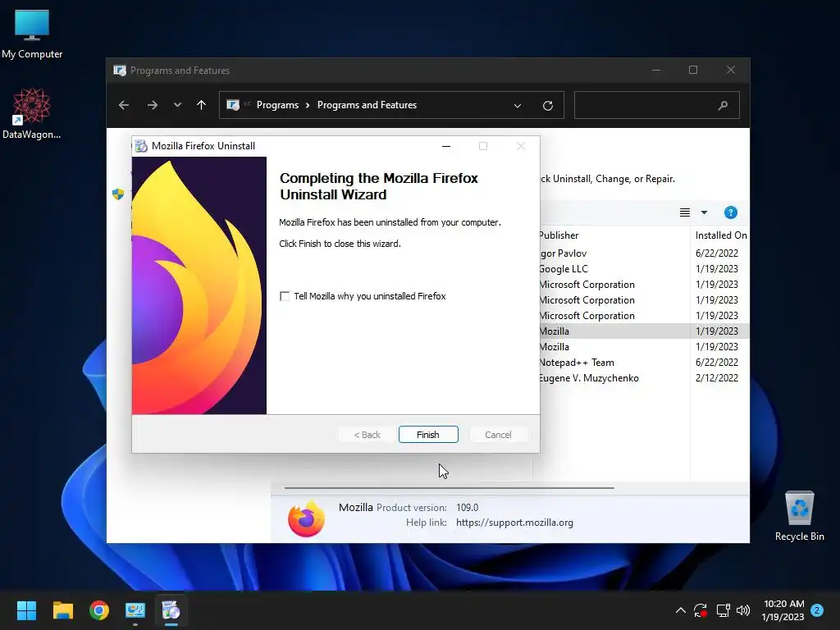Screen dimensions: 840x630
Task: Open the volume speaker tray icon
Action: tap(743, 610)
